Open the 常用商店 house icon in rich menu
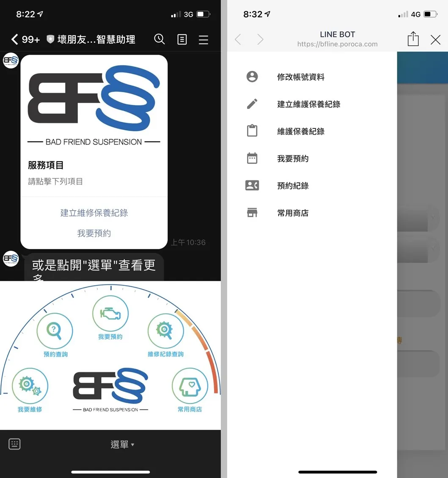448x478 pixels. click(190, 386)
